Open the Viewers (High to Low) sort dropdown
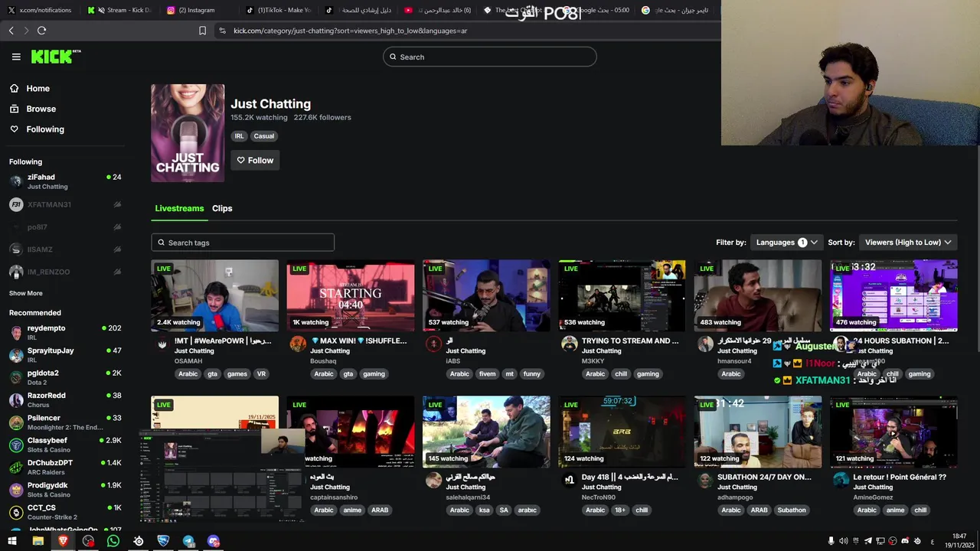This screenshot has width=980, height=551. [x=908, y=243]
